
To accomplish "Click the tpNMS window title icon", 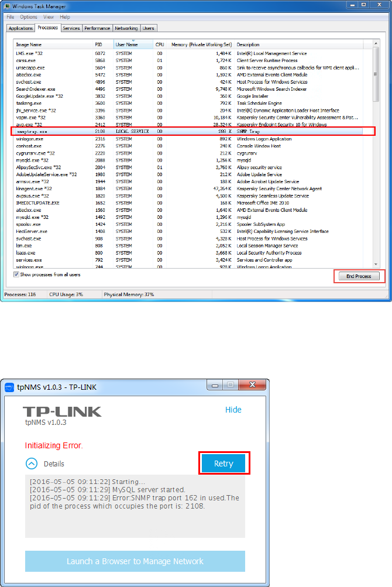I will pyautogui.click(x=9, y=387).
